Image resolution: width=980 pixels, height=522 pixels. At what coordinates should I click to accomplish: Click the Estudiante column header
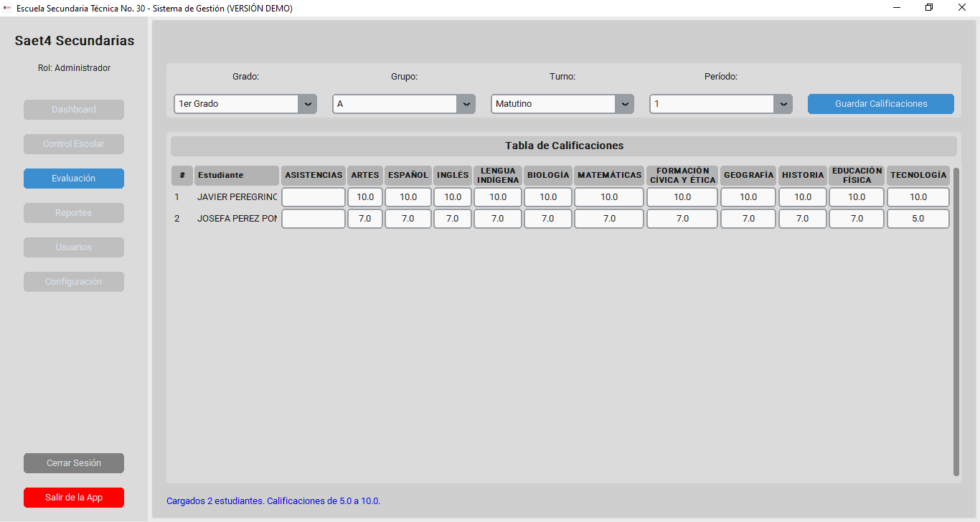pos(236,175)
